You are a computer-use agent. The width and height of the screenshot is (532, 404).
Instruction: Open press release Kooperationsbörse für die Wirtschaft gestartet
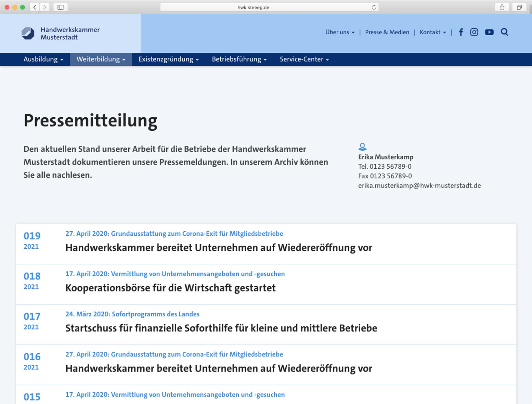(170, 288)
